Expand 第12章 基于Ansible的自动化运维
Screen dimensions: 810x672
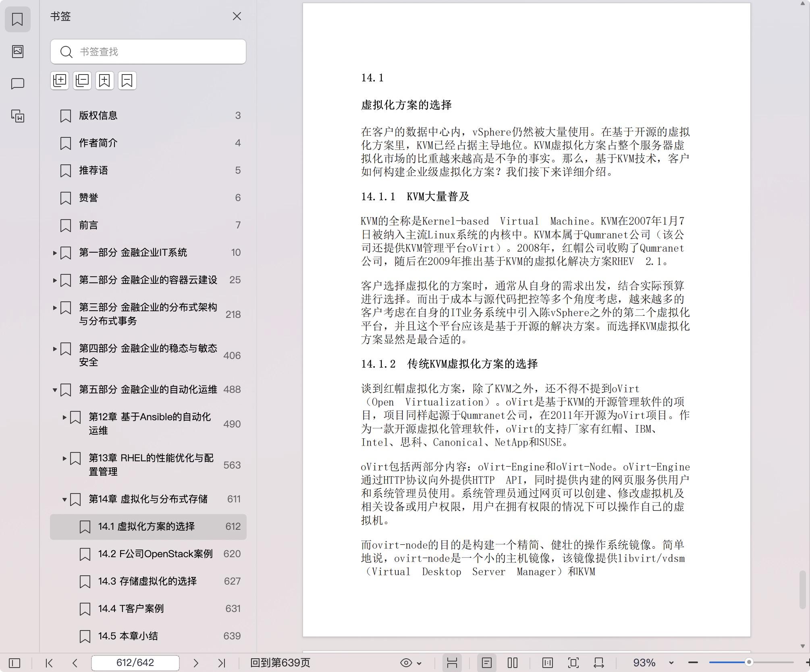click(x=64, y=417)
